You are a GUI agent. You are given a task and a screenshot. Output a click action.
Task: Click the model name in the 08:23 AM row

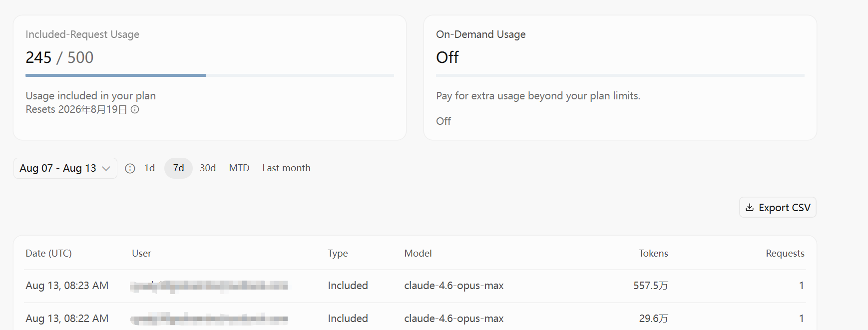(x=454, y=286)
